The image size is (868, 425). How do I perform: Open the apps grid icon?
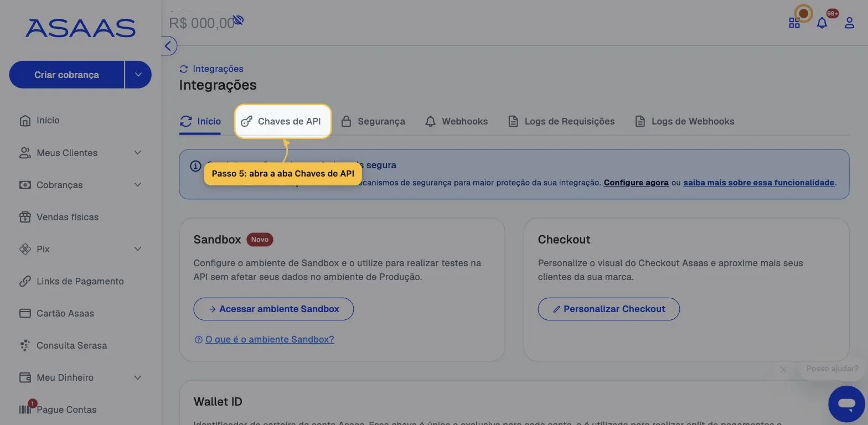(794, 23)
